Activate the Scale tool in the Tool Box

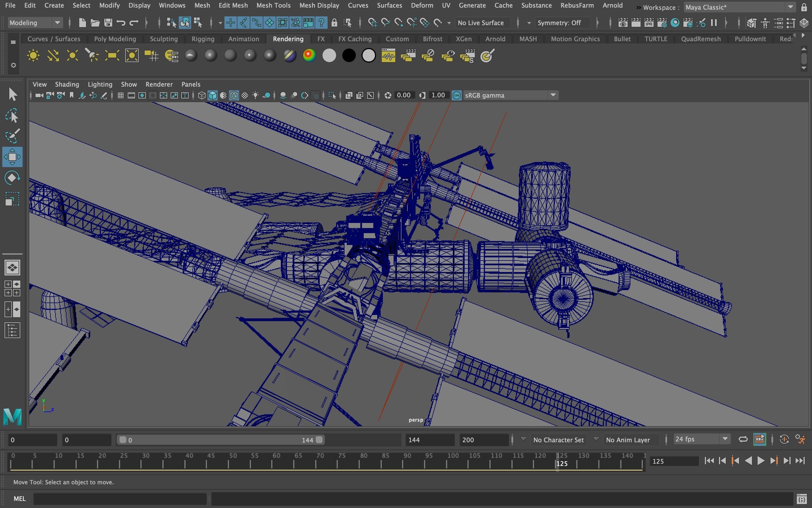pos(12,199)
